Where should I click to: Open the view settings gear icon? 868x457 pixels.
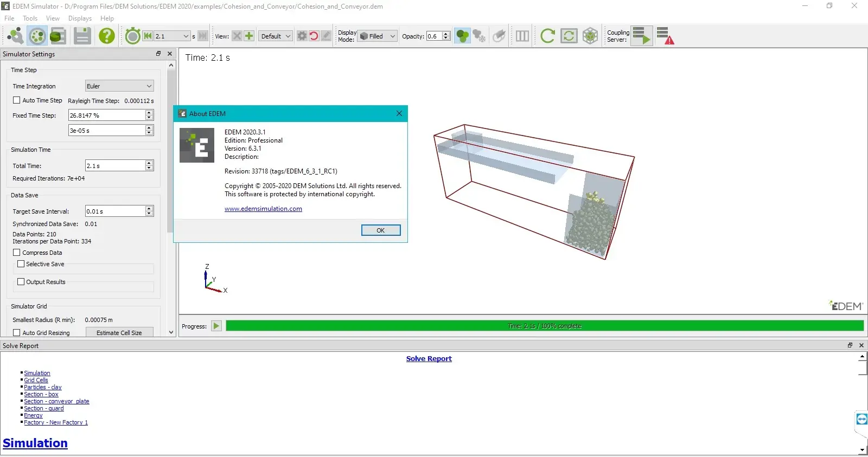click(302, 36)
